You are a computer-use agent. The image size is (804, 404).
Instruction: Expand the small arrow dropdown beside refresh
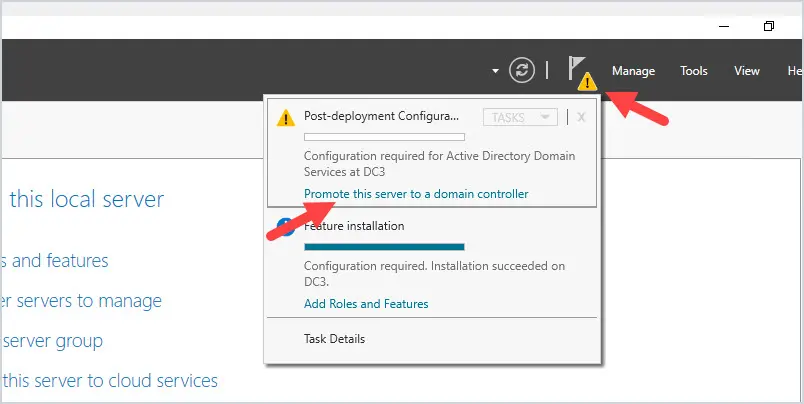click(x=495, y=71)
